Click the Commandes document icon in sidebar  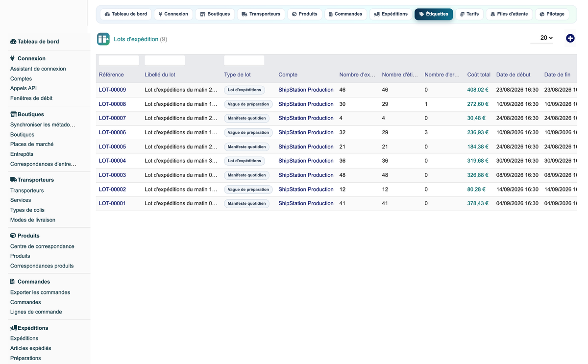click(x=13, y=282)
